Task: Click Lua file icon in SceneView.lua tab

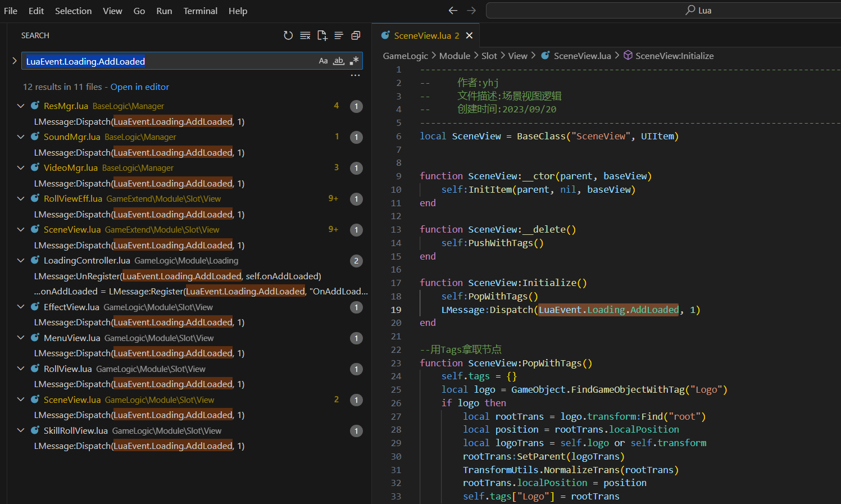Action: (x=385, y=35)
